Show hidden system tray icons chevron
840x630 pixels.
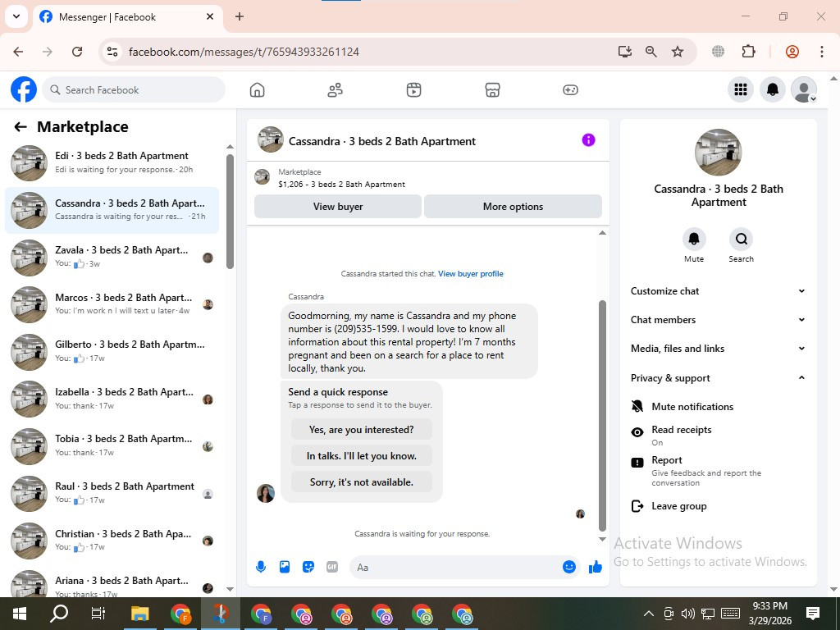click(x=648, y=614)
